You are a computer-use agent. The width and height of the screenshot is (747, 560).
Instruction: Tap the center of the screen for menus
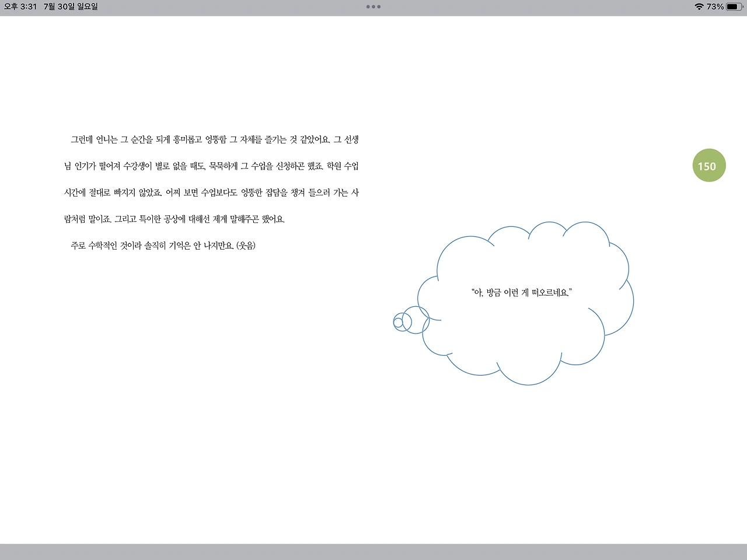point(373,280)
